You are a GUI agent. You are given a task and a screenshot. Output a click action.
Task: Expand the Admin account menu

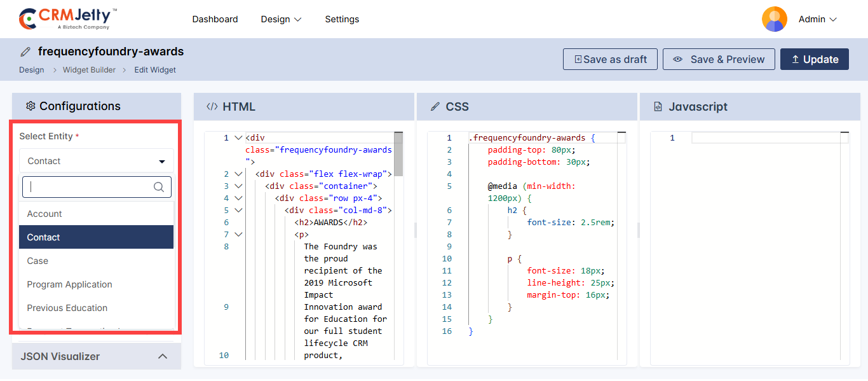coord(818,19)
